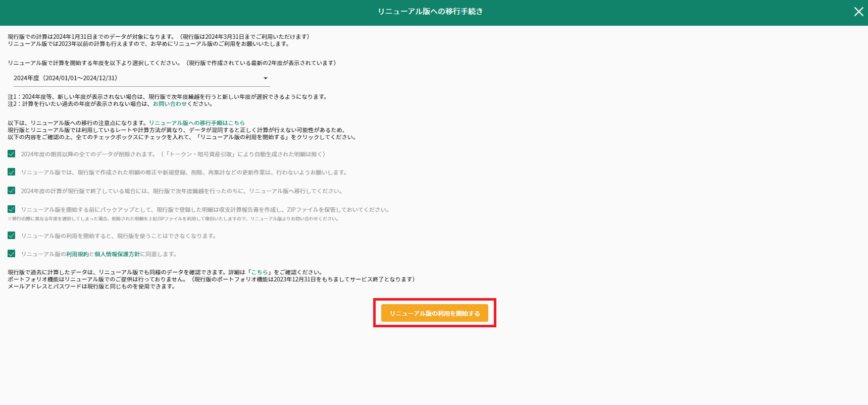Open the こちら details link
Viewport: 868px width, 405px height.
point(260,272)
